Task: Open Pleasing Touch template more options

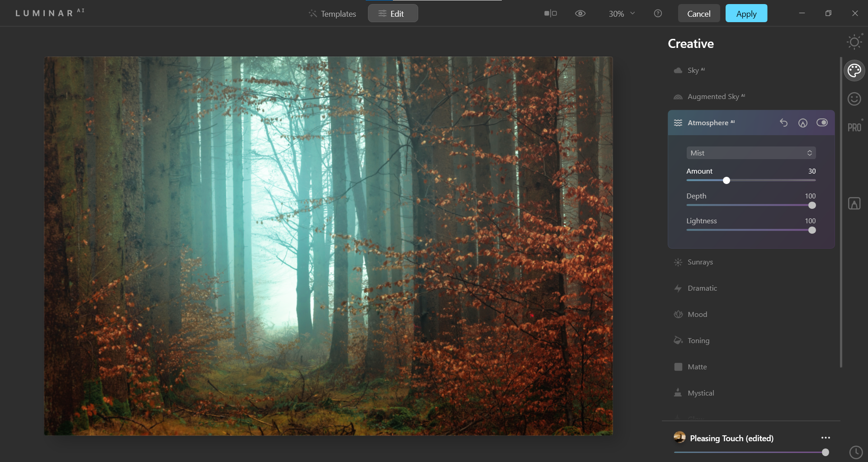Action: coord(826,438)
